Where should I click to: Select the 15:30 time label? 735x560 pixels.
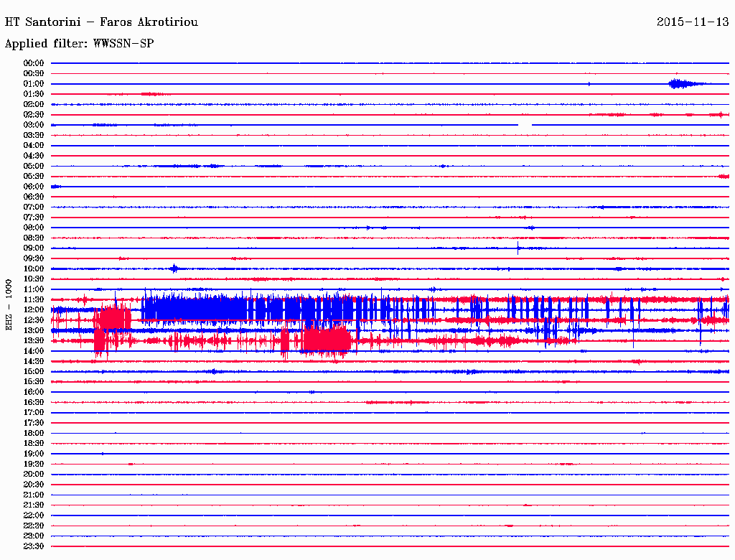33,382
